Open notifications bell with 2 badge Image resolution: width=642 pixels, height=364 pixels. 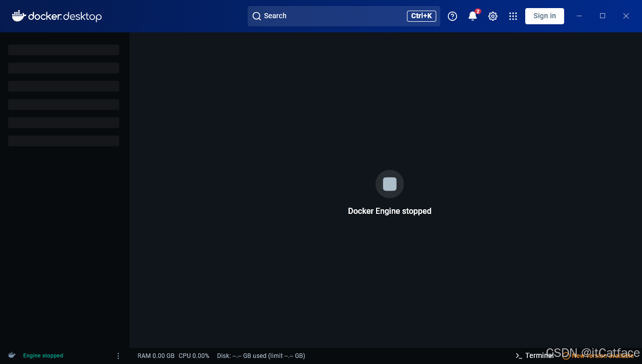[473, 16]
